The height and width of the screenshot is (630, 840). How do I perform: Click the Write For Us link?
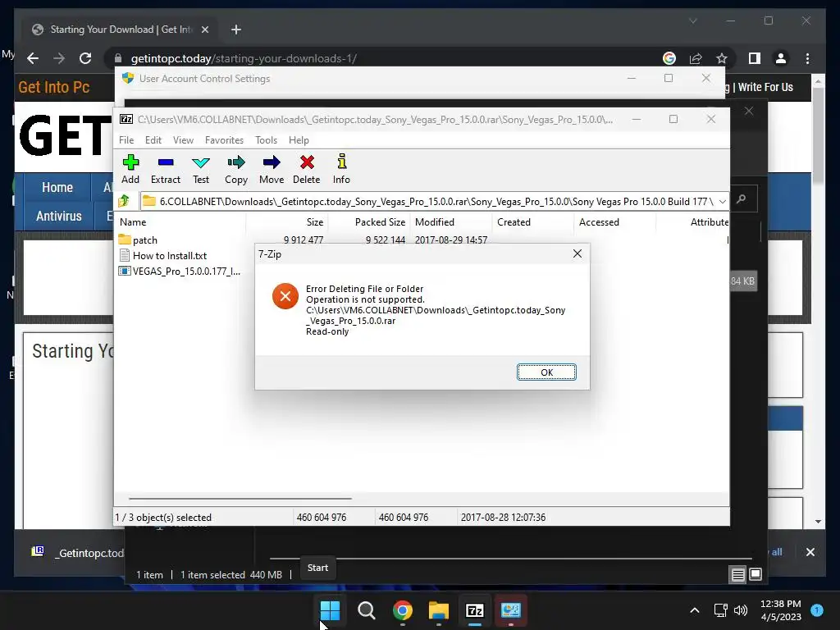765,87
